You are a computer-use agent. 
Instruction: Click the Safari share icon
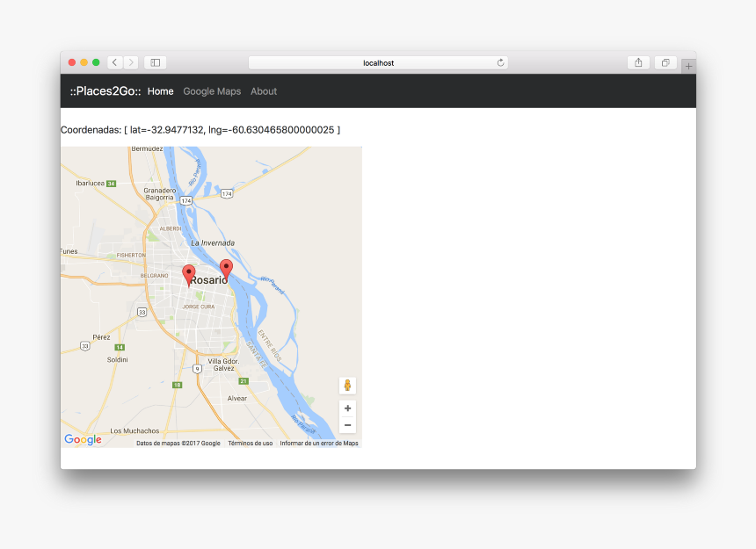[x=637, y=62]
